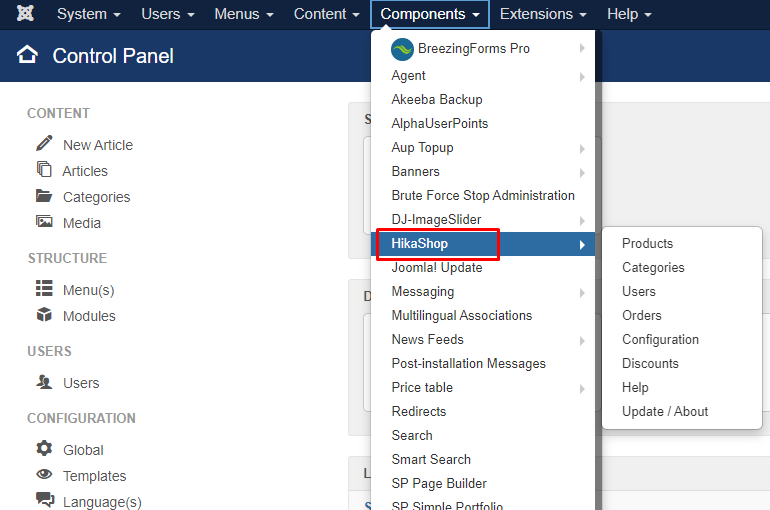This screenshot has height=510, width=770.
Task: Open the Users menu in top bar
Action: pyautogui.click(x=167, y=14)
